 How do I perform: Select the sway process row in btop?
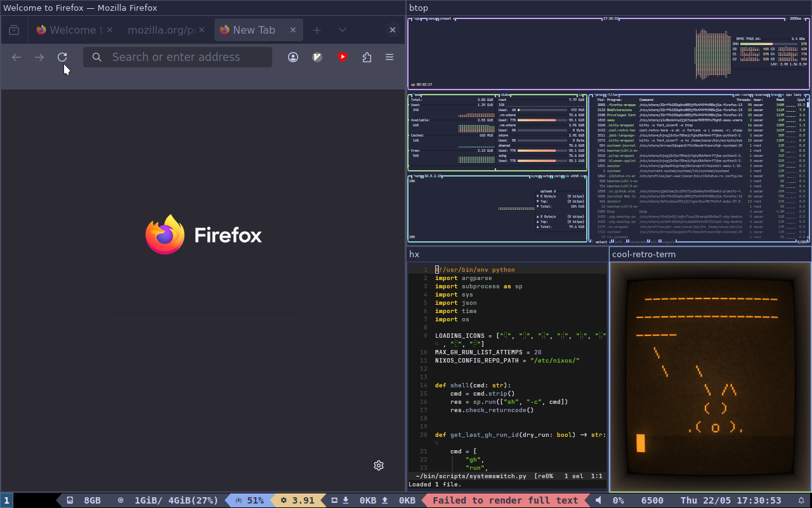point(701,120)
